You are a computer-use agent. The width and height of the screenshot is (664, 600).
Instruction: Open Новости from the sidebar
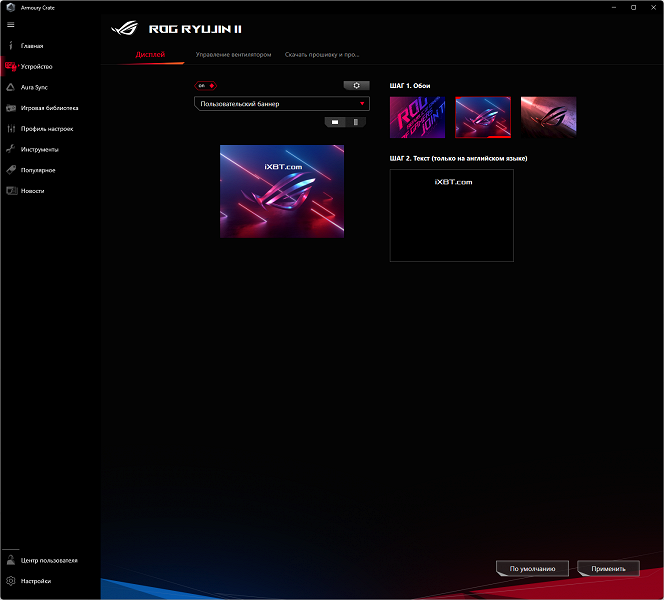pyautogui.click(x=32, y=191)
